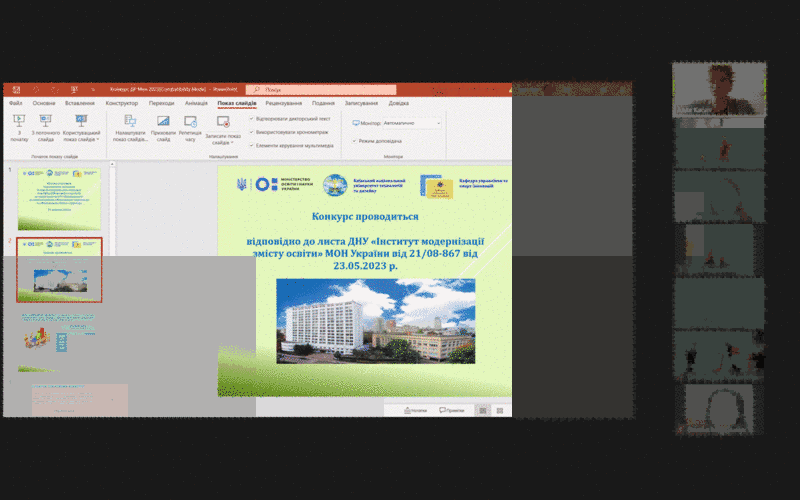Click the Redo icon in quick access toolbar
The image size is (800, 500).
coord(55,90)
